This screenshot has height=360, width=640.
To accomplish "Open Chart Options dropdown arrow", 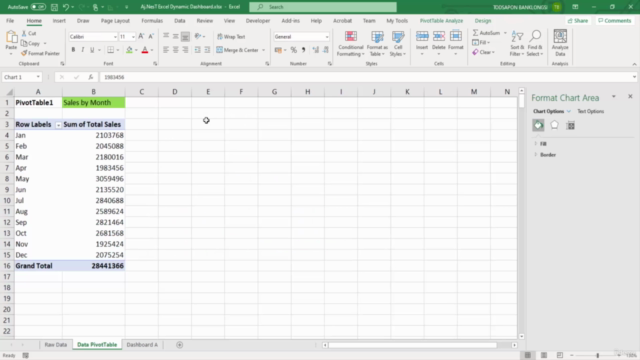I will click(569, 111).
